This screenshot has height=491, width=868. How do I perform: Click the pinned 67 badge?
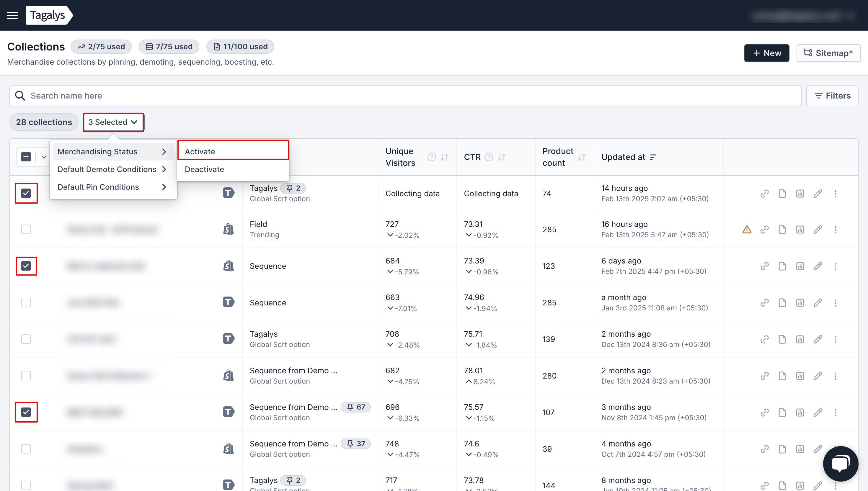tap(355, 407)
